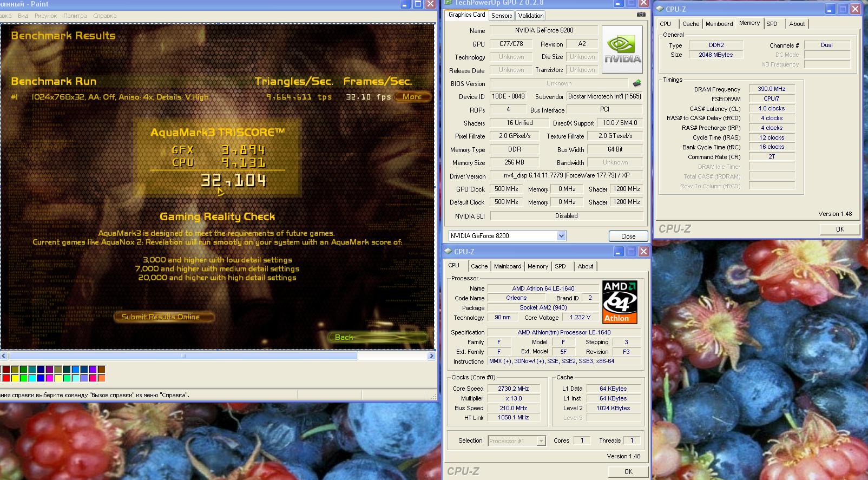Viewport: 868px width, 480px height.
Task: Open the Палитра menu in Paint
Action: 75,16
